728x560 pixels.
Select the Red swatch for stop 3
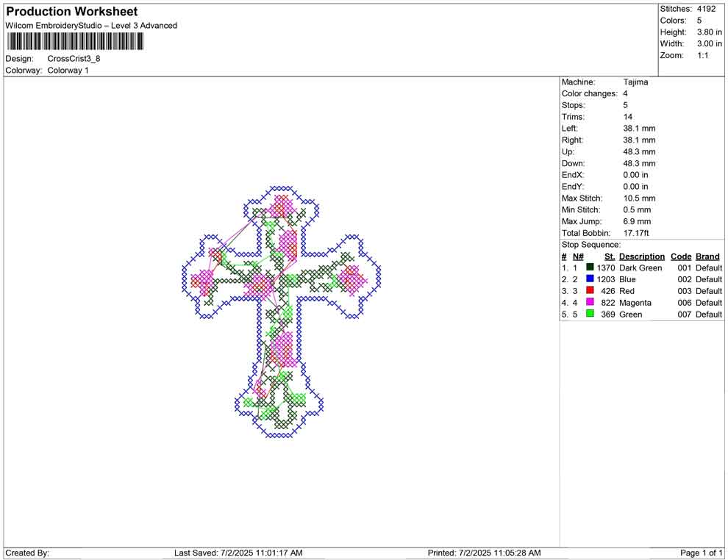coord(588,290)
